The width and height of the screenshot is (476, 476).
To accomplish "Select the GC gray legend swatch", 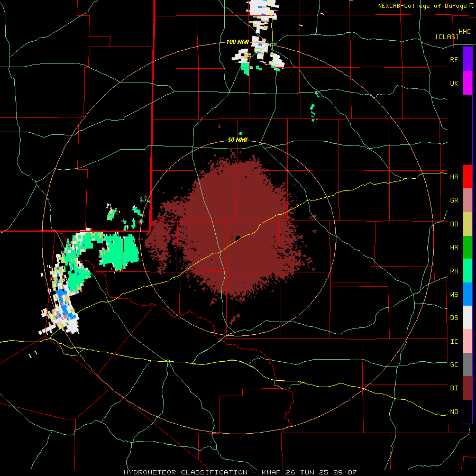I will coord(467,364).
